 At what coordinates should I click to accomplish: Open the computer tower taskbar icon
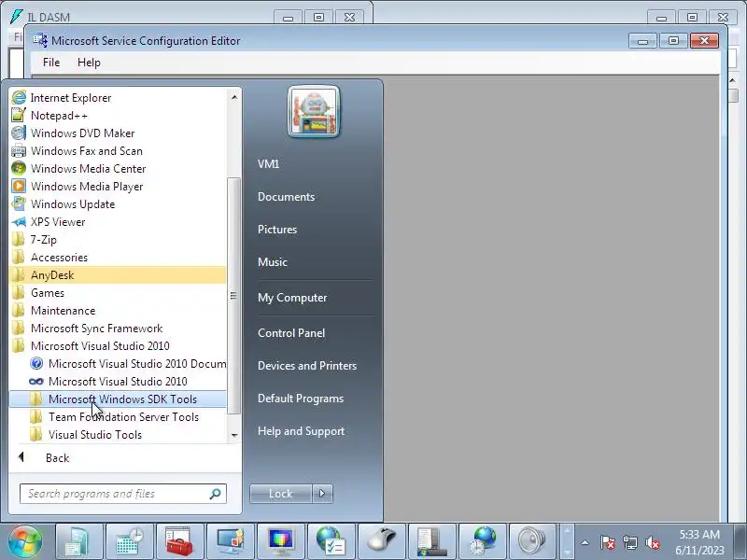point(432,541)
